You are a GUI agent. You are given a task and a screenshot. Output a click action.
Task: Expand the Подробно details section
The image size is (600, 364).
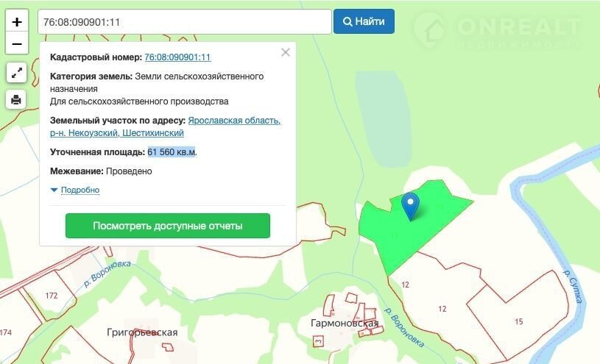tap(80, 190)
